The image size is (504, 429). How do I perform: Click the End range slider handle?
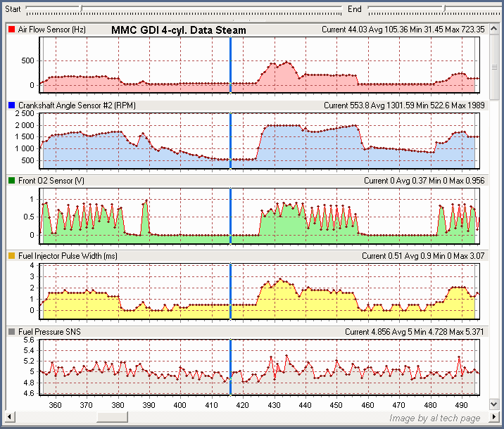coord(444,9)
